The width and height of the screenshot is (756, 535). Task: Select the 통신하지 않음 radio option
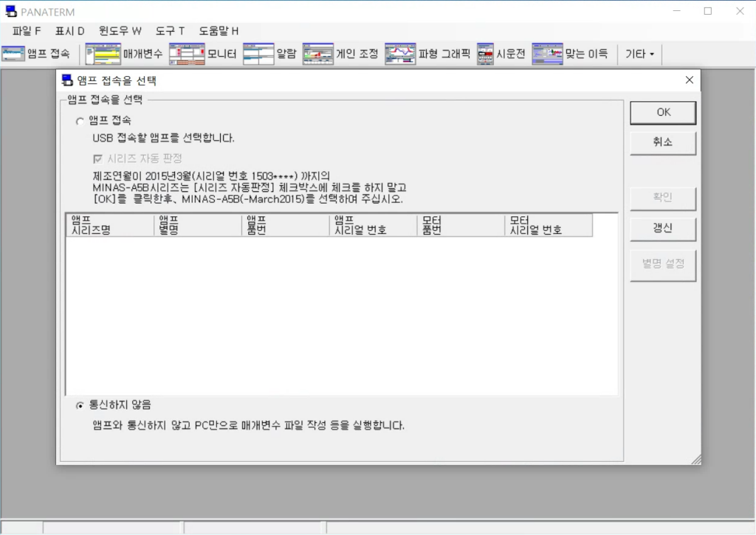coord(80,405)
